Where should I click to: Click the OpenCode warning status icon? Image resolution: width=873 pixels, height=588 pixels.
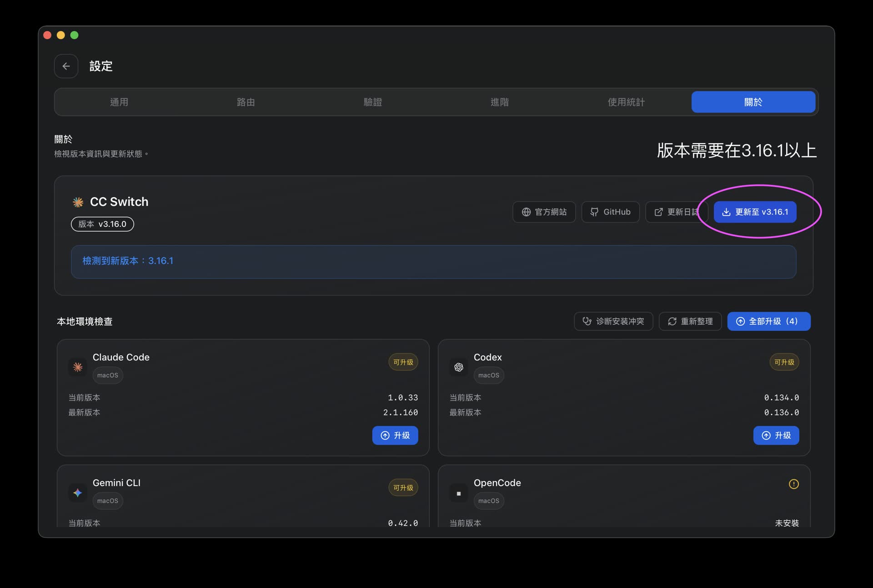coord(793,484)
